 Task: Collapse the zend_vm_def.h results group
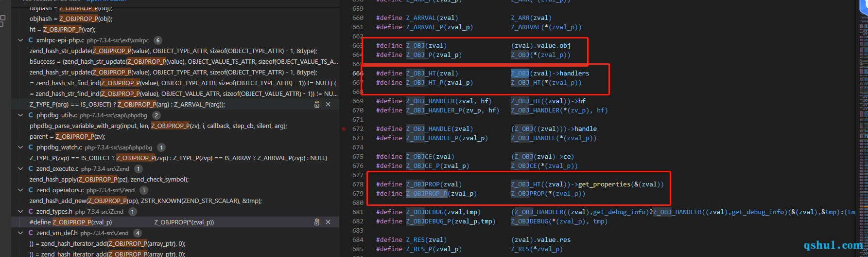click(x=20, y=233)
